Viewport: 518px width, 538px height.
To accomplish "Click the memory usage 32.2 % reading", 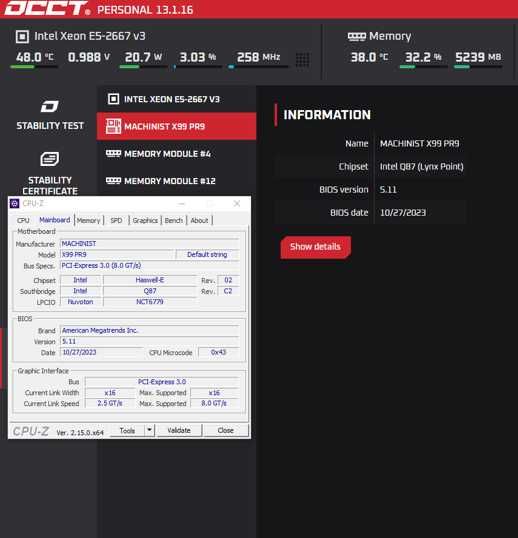I will (423, 57).
